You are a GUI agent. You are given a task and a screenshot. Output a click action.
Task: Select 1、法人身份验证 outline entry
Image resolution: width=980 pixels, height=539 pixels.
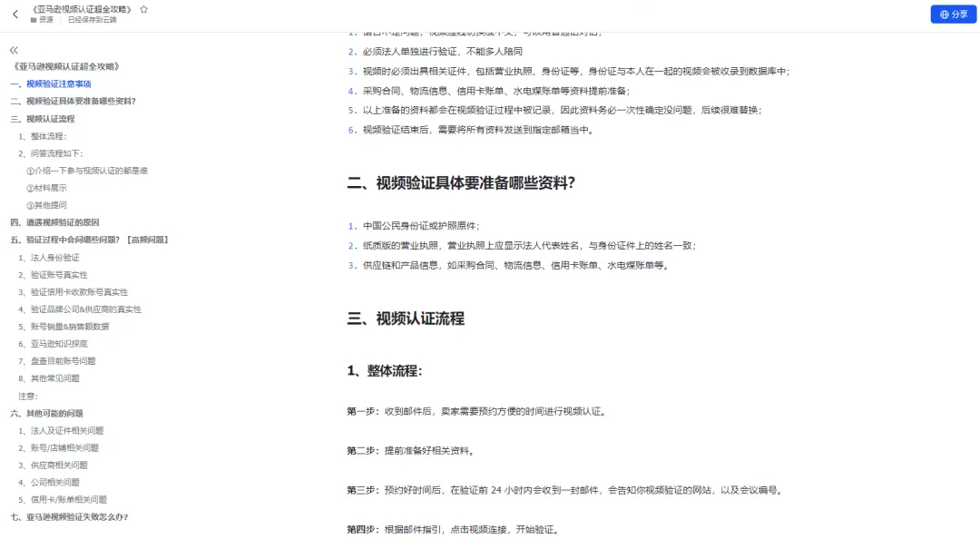[x=49, y=258]
